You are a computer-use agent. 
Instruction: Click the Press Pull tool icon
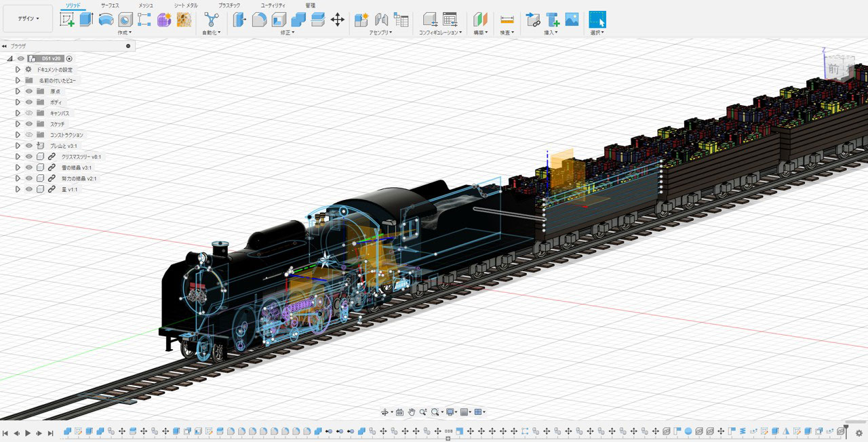point(239,20)
